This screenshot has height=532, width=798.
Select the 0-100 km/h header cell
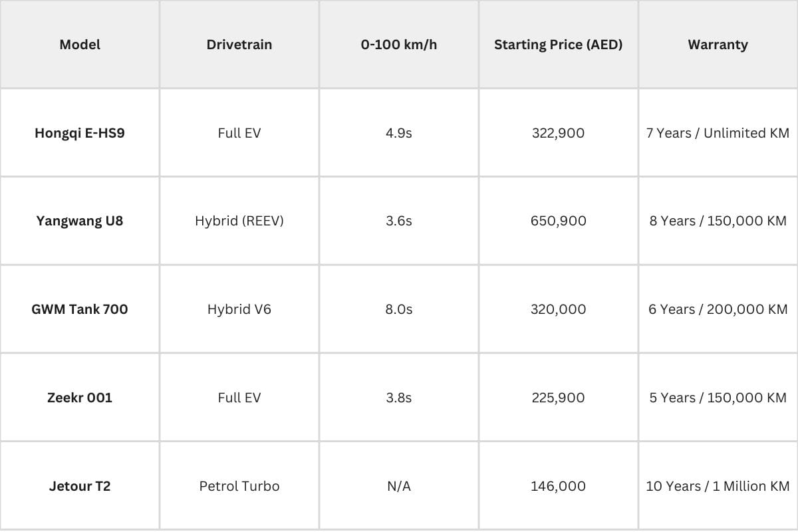(x=399, y=45)
